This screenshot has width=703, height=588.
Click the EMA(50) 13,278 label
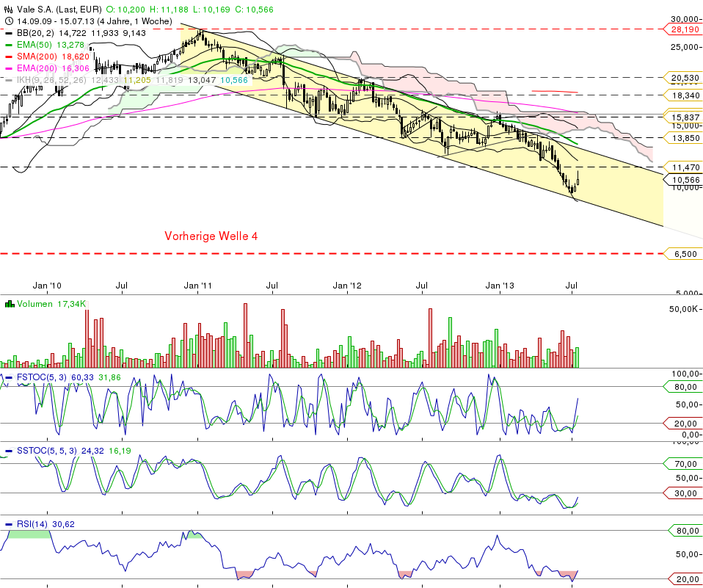51,45
